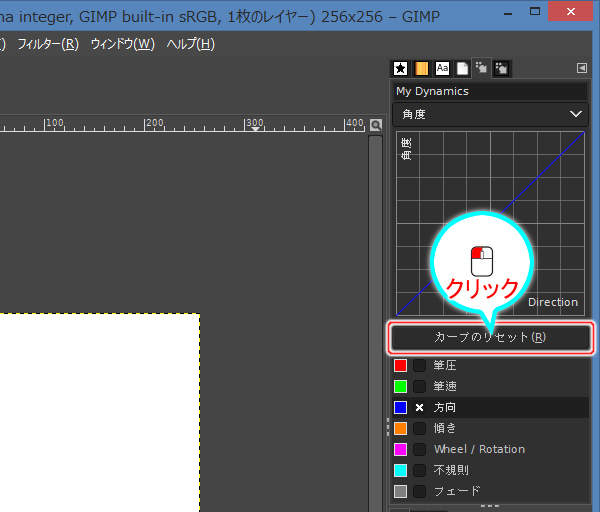Enable the 筆圧 checkbox
This screenshot has width=600, height=512.
(420, 365)
